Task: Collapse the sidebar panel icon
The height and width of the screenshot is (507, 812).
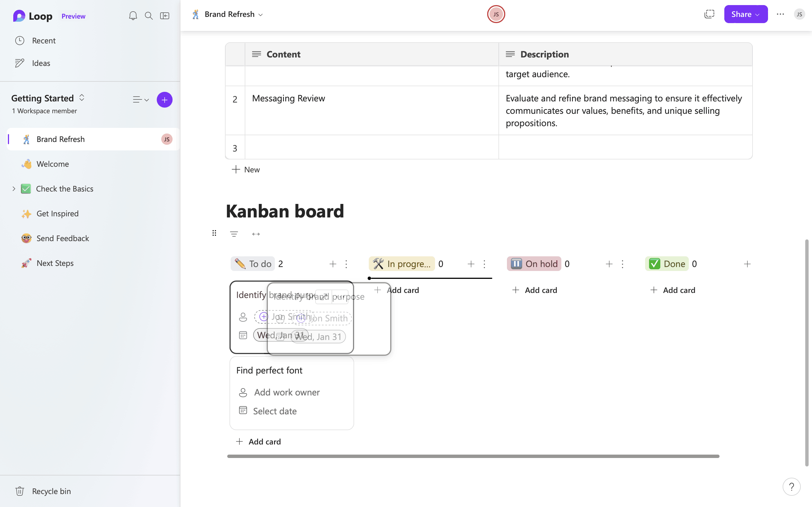Action: click(164, 16)
